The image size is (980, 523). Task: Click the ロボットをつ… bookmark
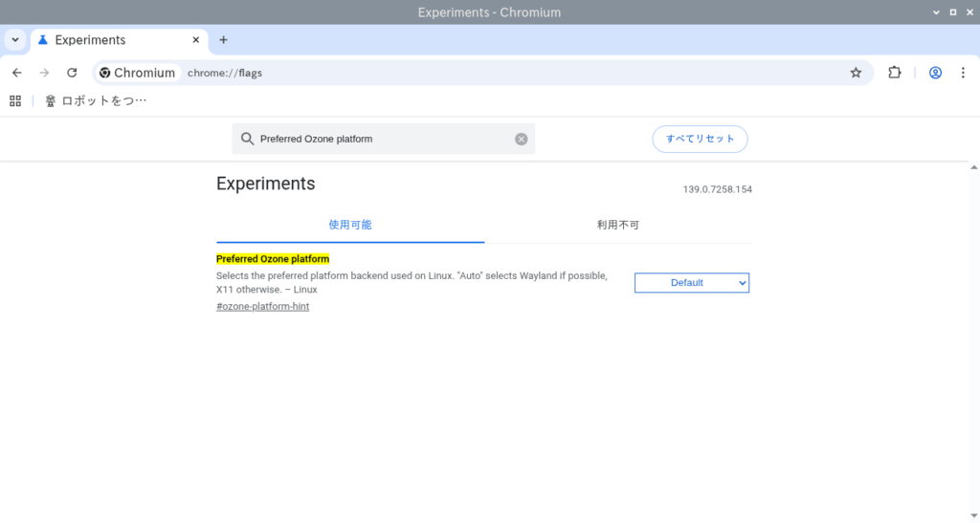click(96, 100)
